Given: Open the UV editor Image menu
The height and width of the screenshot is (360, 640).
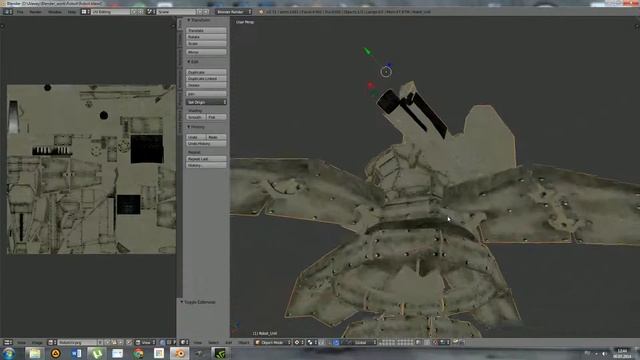Looking at the screenshot, I should [37, 342].
